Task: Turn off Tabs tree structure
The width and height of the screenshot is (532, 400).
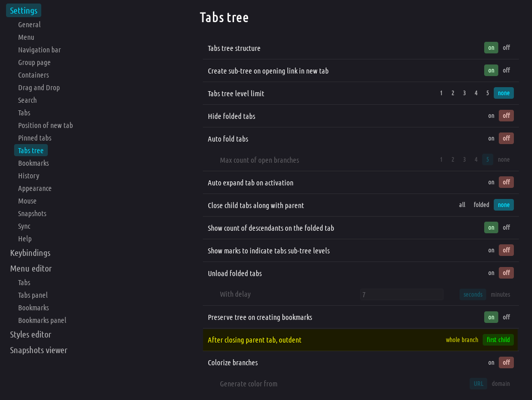Action: (x=506, y=48)
